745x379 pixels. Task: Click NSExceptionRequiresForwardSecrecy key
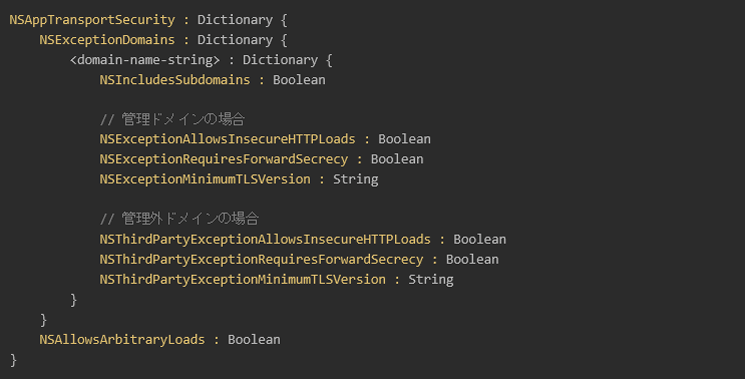tap(223, 159)
